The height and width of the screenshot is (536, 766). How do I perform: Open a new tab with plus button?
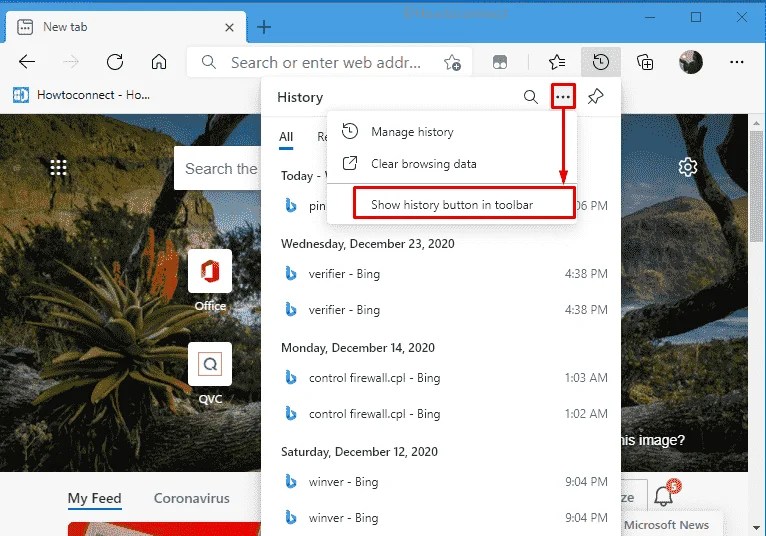click(264, 27)
